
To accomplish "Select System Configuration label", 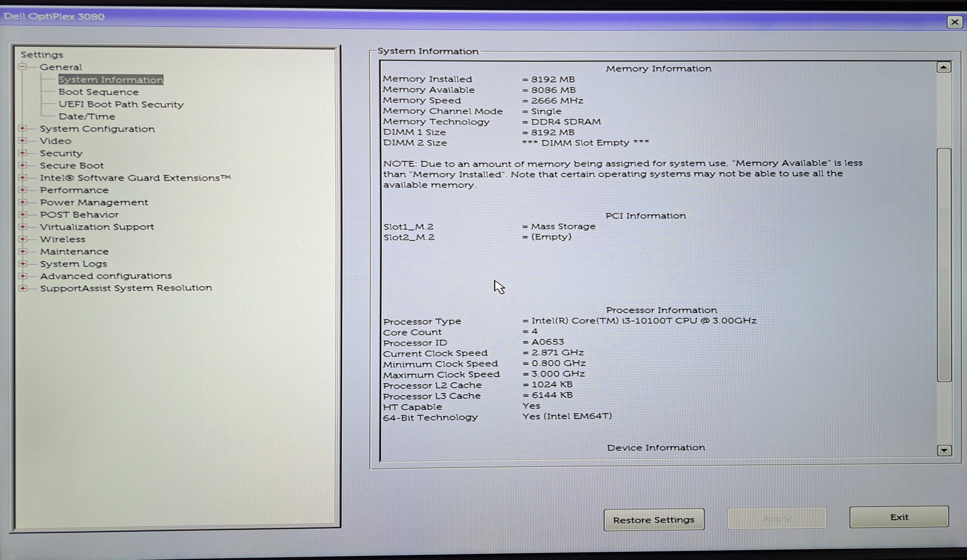I will (97, 129).
